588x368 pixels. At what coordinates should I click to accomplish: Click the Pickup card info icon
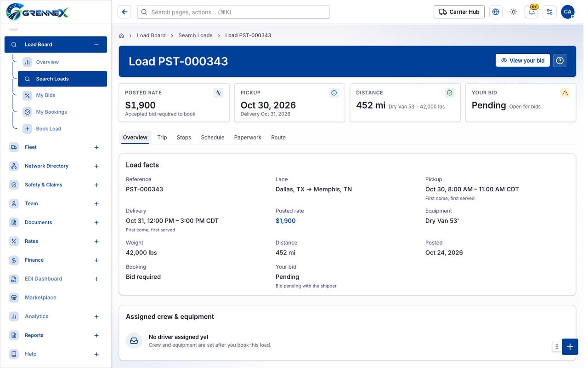[334, 93]
